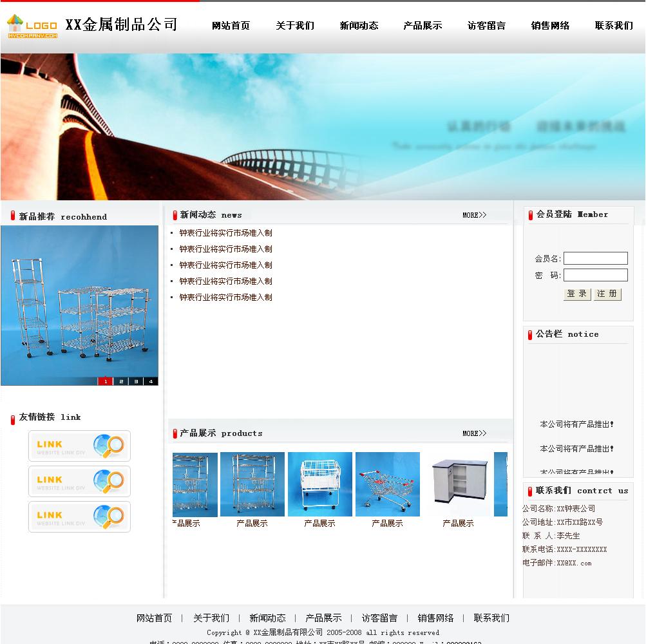The height and width of the screenshot is (644, 646).
Task: Open the second wire rack product thumbnail
Action: (x=252, y=484)
